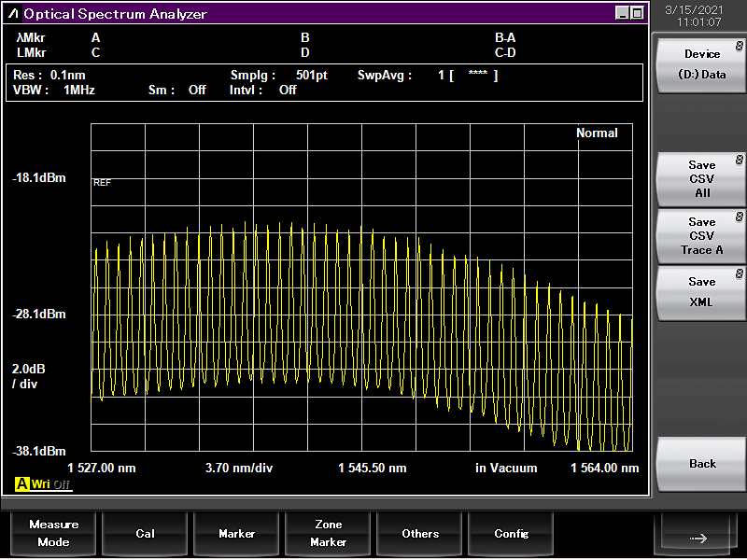
Task: Click the LMkr label
Action: click(x=32, y=53)
